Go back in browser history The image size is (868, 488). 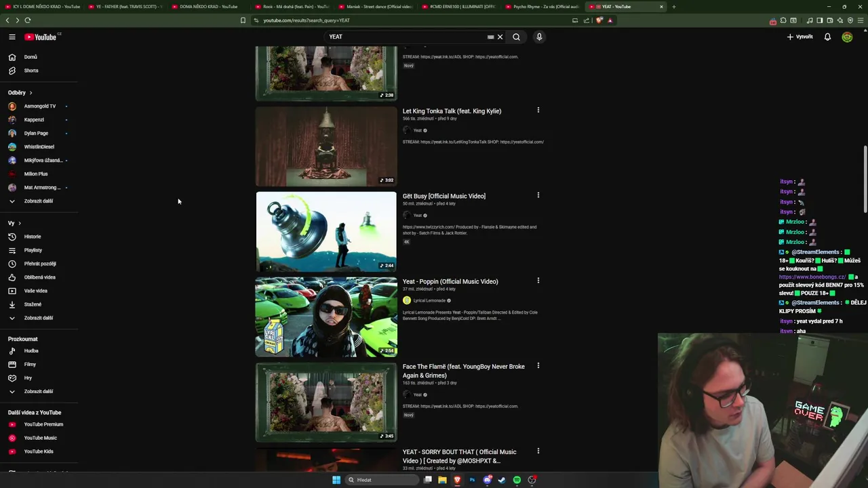tap(7, 20)
